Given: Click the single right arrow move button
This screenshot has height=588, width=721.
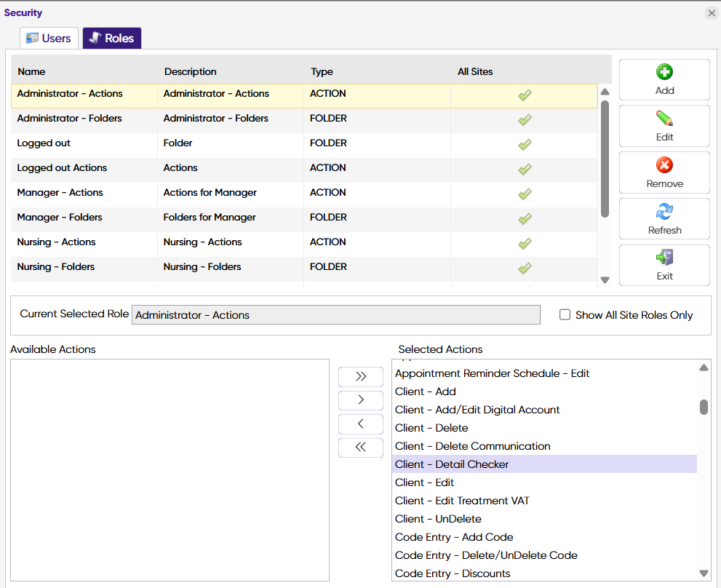Looking at the screenshot, I should click(360, 400).
